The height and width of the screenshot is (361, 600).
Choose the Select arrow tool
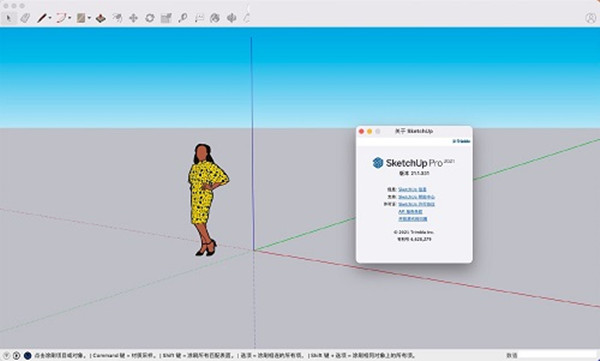pyautogui.click(x=9, y=18)
